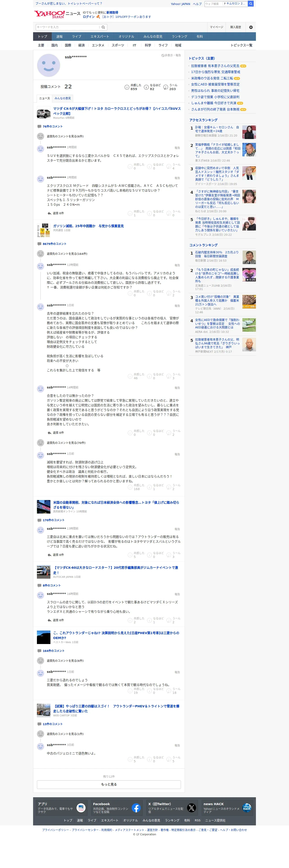The width and height of the screenshot is (289, 868).
Task: Open the ヘルプ link in the top bar
Action: pyautogui.click(x=197, y=4)
